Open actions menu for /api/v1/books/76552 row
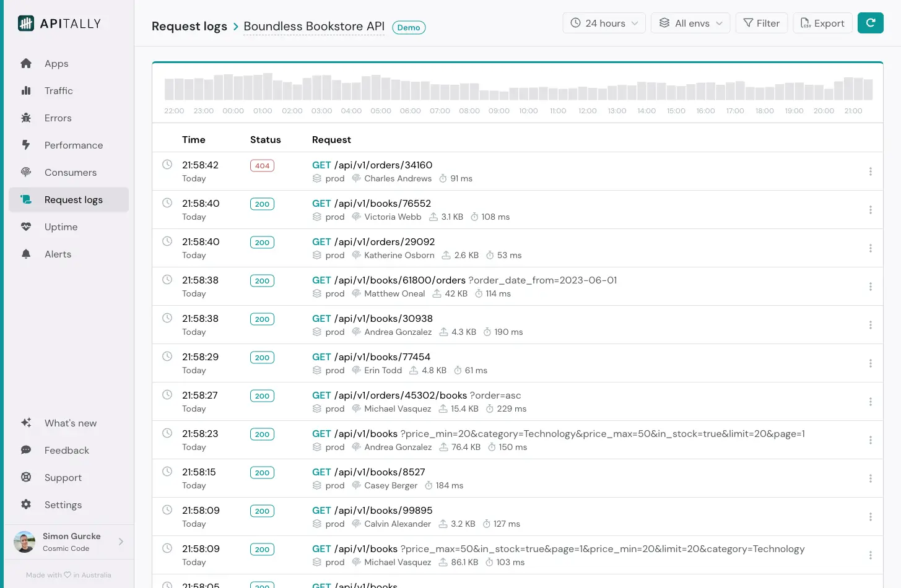Image resolution: width=901 pixels, height=588 pixels. (x=871, y=210)
